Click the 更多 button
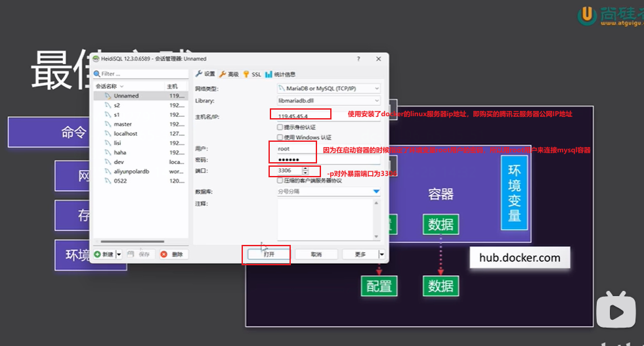 pos(360,254)
